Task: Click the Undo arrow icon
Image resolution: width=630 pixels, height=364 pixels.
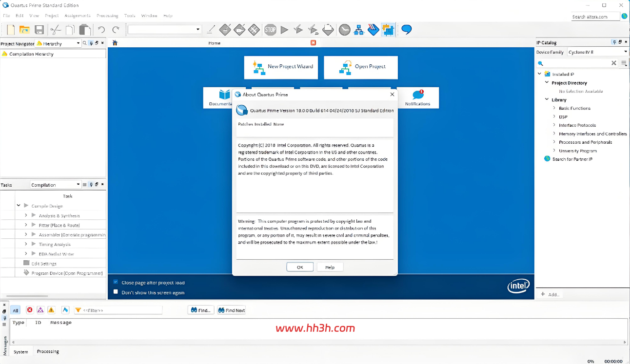Action: (101, 30)
